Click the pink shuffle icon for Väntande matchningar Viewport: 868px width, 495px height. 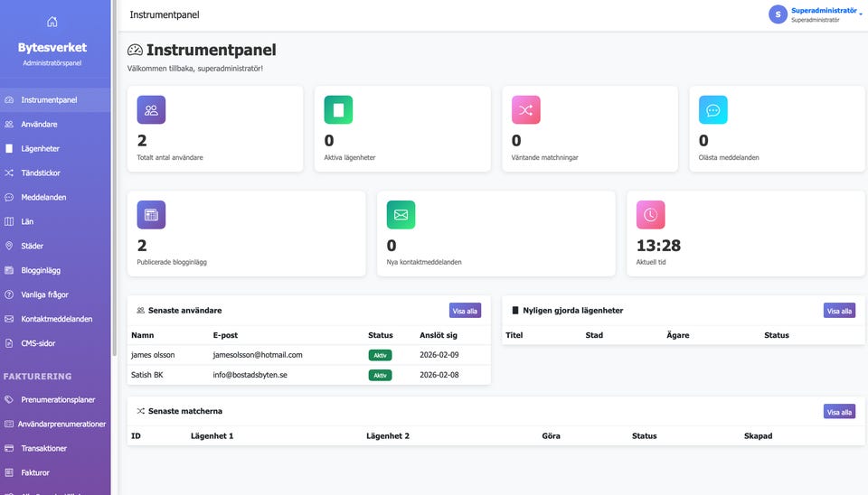[525, 110]
